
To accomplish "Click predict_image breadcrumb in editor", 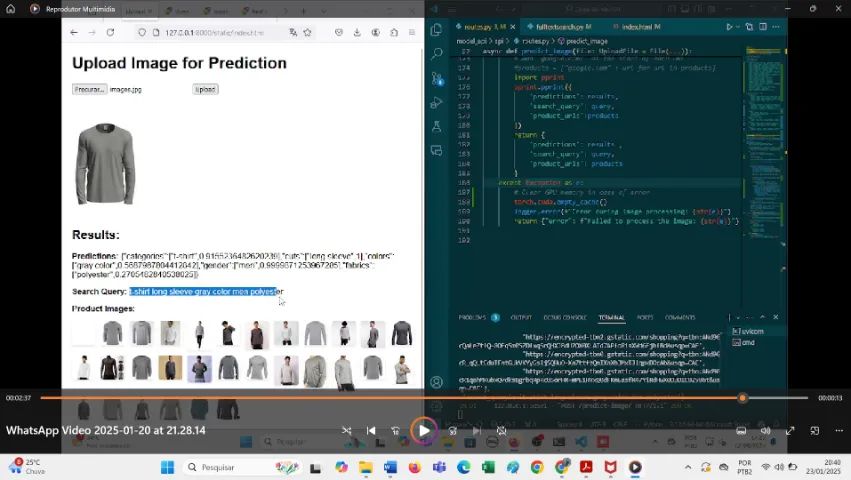I will coord(586,41).
